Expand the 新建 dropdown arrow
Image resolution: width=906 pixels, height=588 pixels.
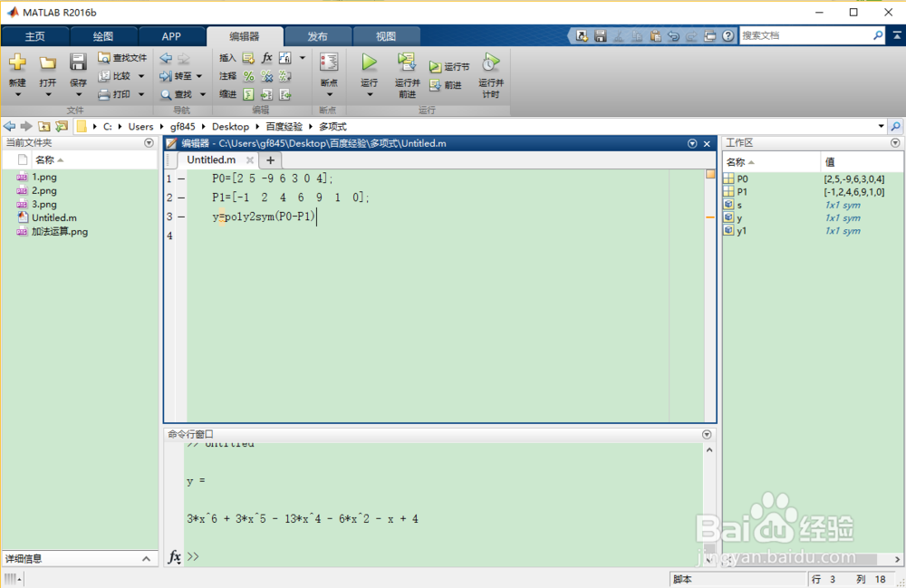tap(17, 95)
